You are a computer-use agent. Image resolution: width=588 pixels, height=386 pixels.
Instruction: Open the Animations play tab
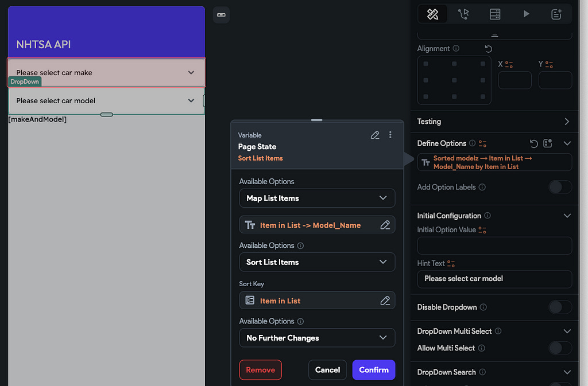click(526, 14)
